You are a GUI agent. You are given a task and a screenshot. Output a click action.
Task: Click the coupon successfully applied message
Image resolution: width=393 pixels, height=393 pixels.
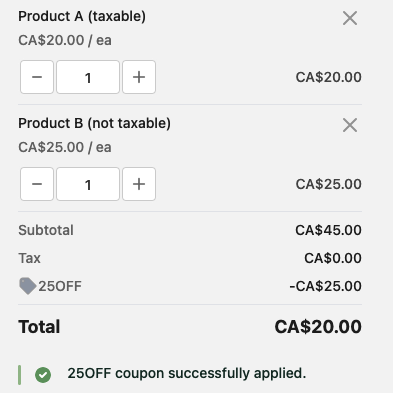pyautogui.click(x=187, y=374)
